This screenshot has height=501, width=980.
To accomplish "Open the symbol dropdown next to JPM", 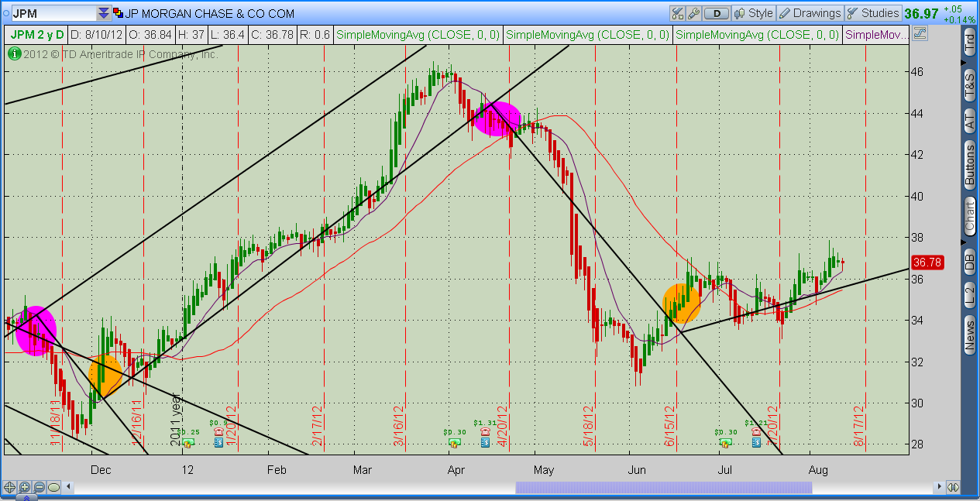I will (x=104, y=13).
